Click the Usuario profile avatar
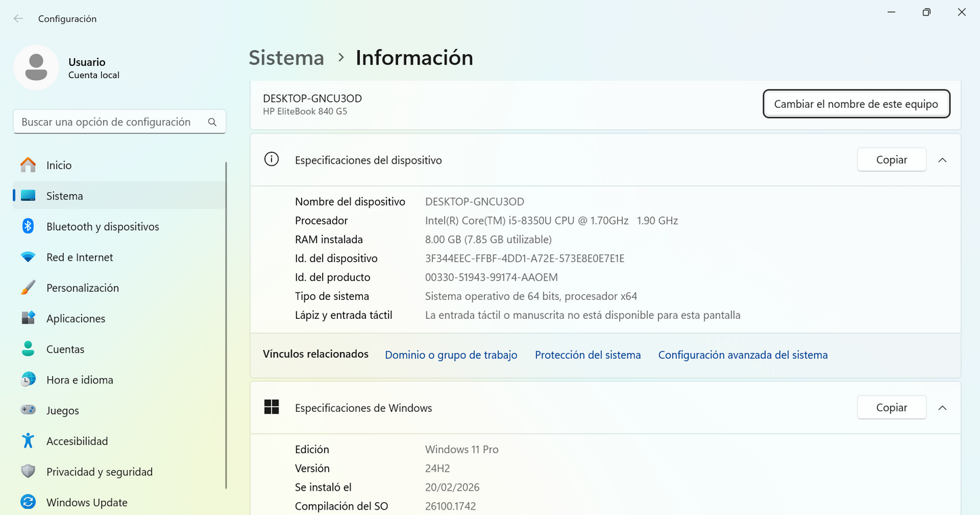Image resolution: width=980 pixels, height=515 pixels. click(x=36, y=68)
